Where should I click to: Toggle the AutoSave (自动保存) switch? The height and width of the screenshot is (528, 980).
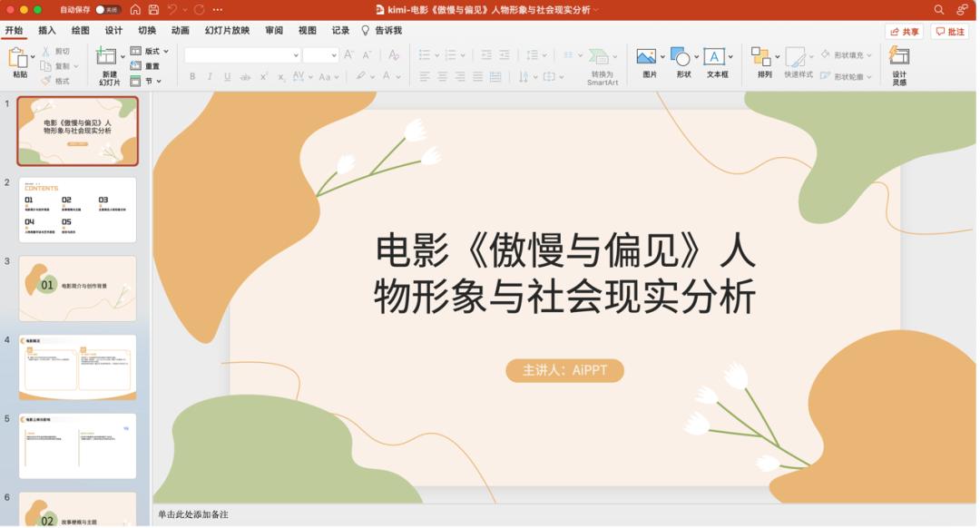click(x=107, y=10)
